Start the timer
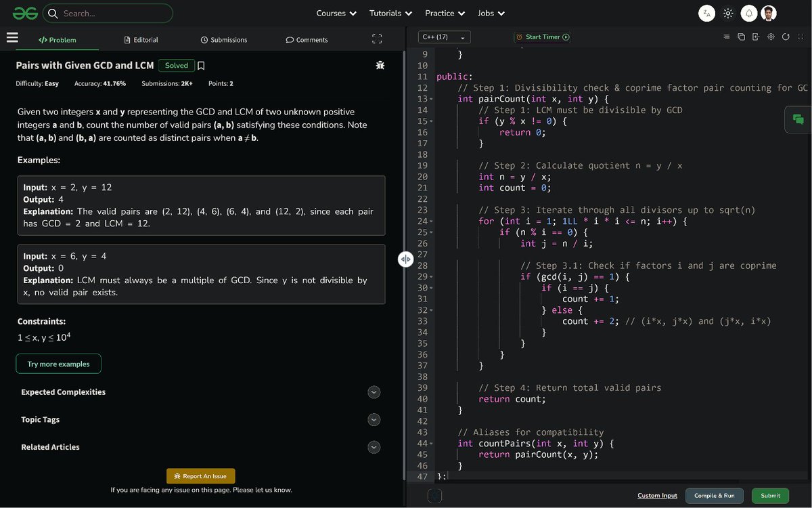 pos(543,37)
